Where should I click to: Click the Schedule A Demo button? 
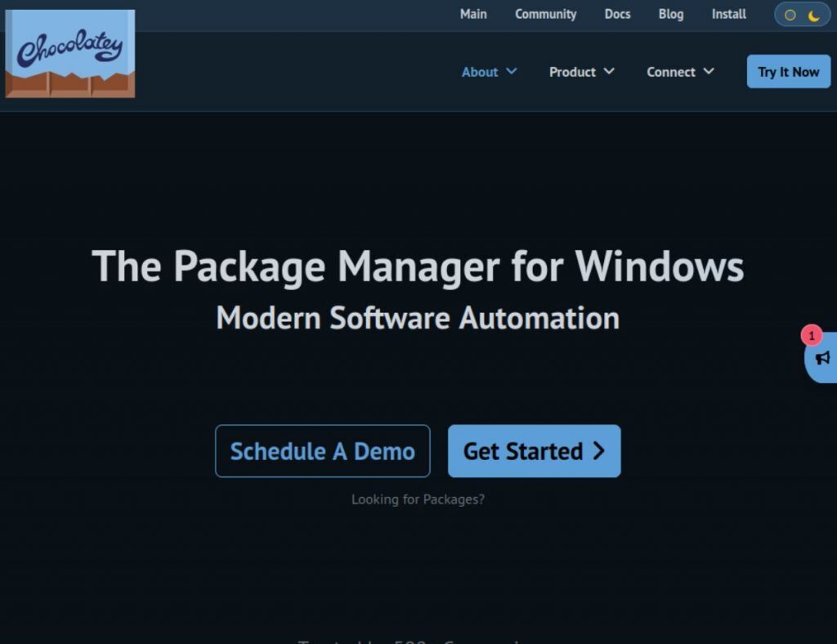(322, 451)
